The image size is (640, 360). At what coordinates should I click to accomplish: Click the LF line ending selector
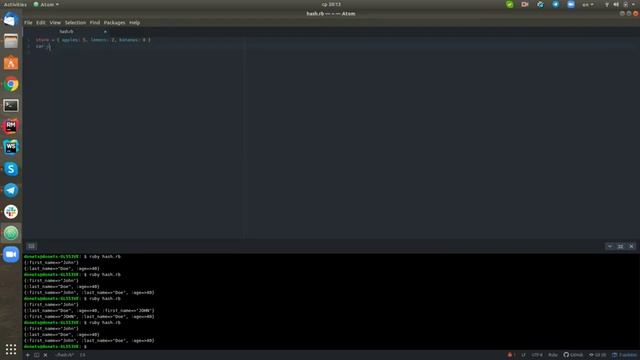523,355
